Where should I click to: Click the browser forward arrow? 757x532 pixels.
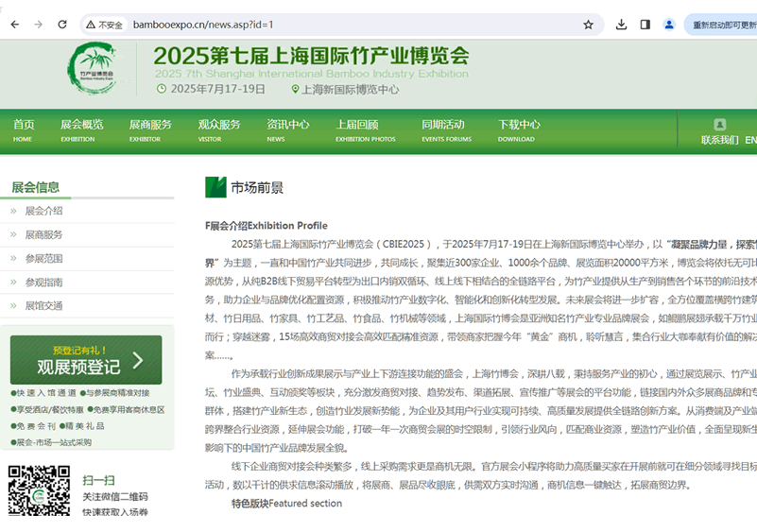click(x=39, y=25)
